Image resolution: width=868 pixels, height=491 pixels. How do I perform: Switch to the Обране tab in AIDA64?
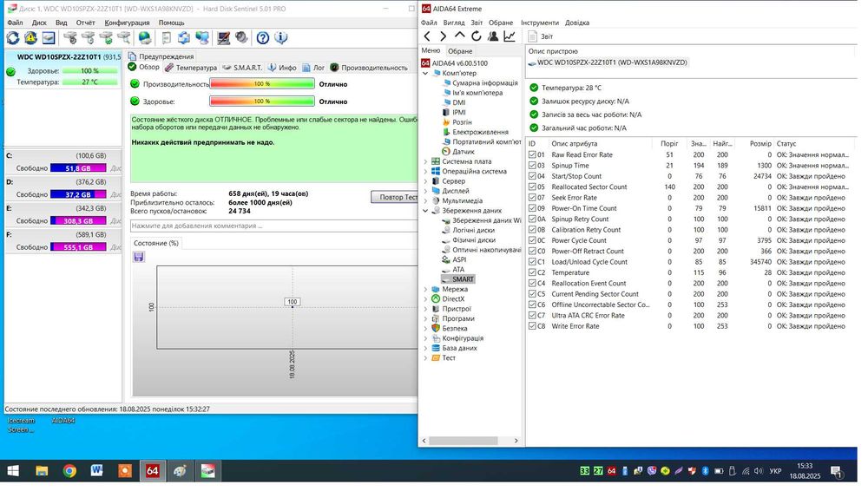[x=460, y=51]
